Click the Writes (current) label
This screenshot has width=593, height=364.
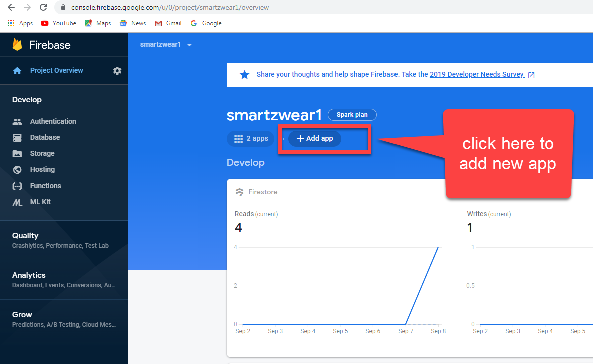coord(489,214)
